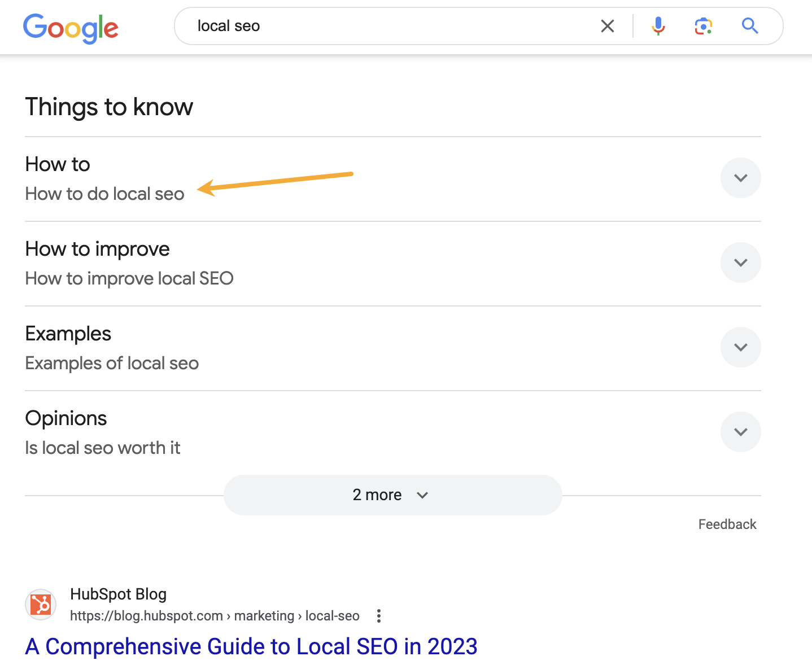
Task: Start a voice search with the microphone icon
Action: [657, 26]
